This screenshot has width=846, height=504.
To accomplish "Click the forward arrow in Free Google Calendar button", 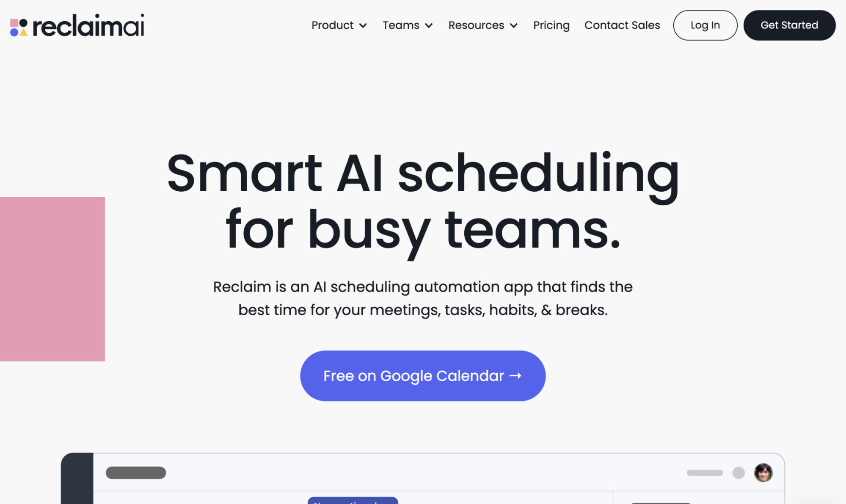I will click(516, 376).
